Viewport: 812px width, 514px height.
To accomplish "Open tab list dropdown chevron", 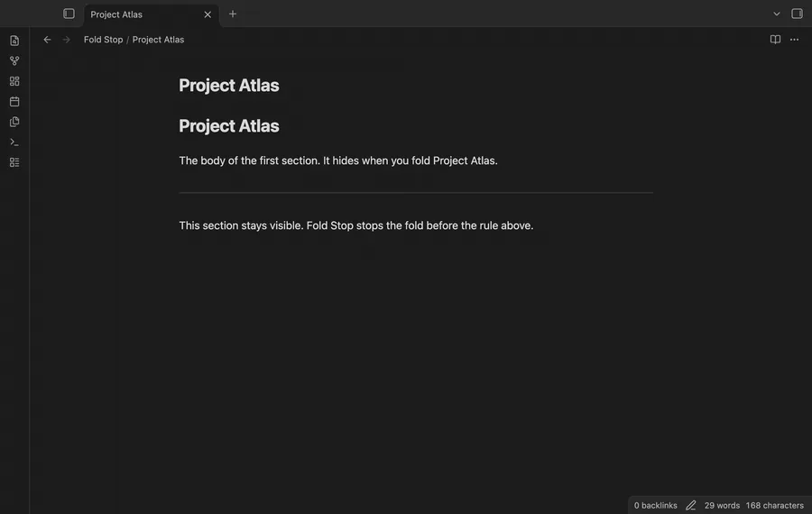I will pos(776,14).
